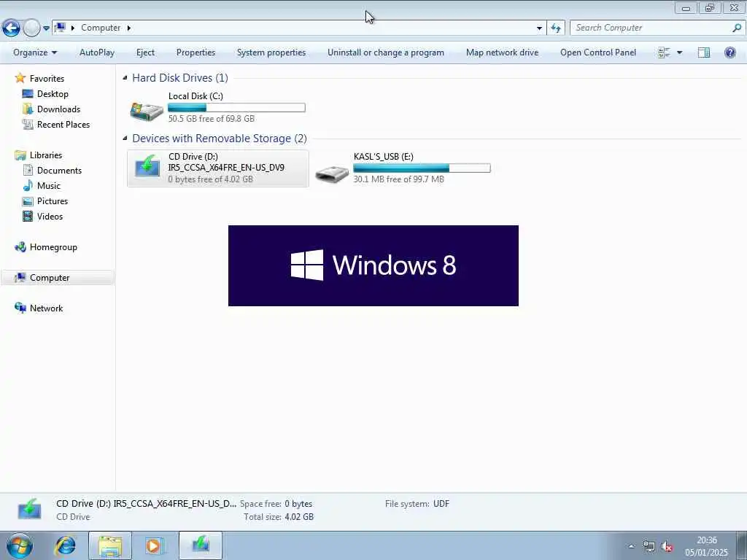Image resolution: width=747 pixels, height=560 pixels.
Task: Open System properties
Action: (x=271, y=52)
